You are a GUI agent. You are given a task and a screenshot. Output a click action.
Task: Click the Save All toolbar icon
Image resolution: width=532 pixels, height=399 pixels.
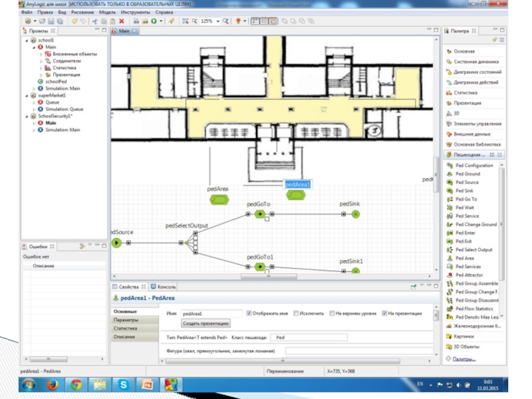60,21
